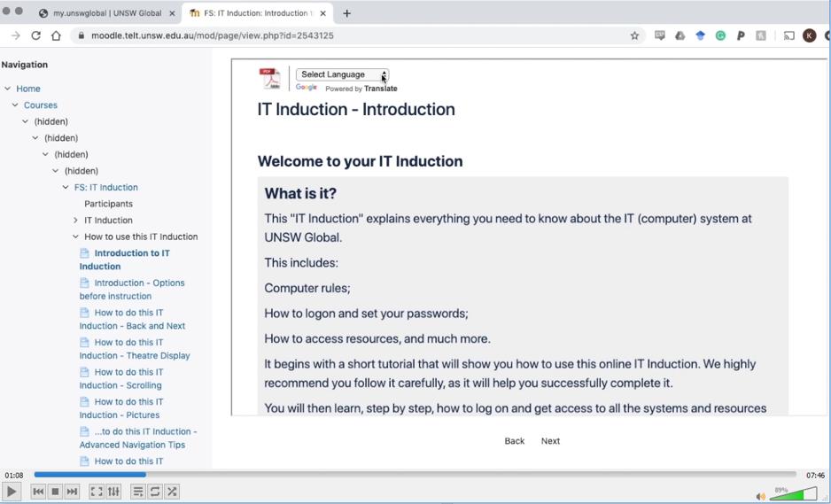Collapse How to use this IT Induction
831x504 pixels.
point(75,236)
